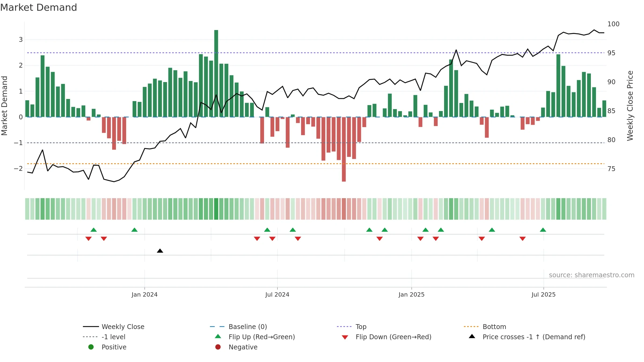644x362 pixels.
Task: Click the −2 demand axis tick label
Action: point(18,169)
